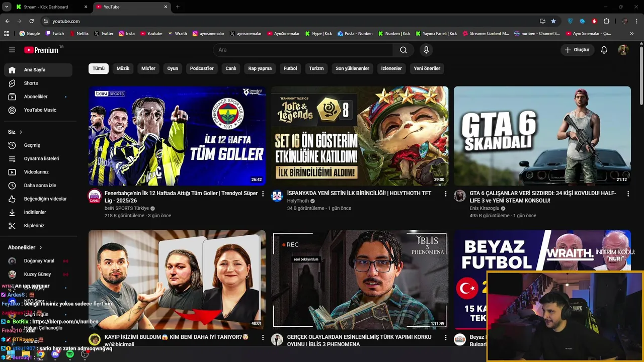Open options for KAYIP İKİZİMİ BULDUM video

pyautogui.click(x=263, y=337)
